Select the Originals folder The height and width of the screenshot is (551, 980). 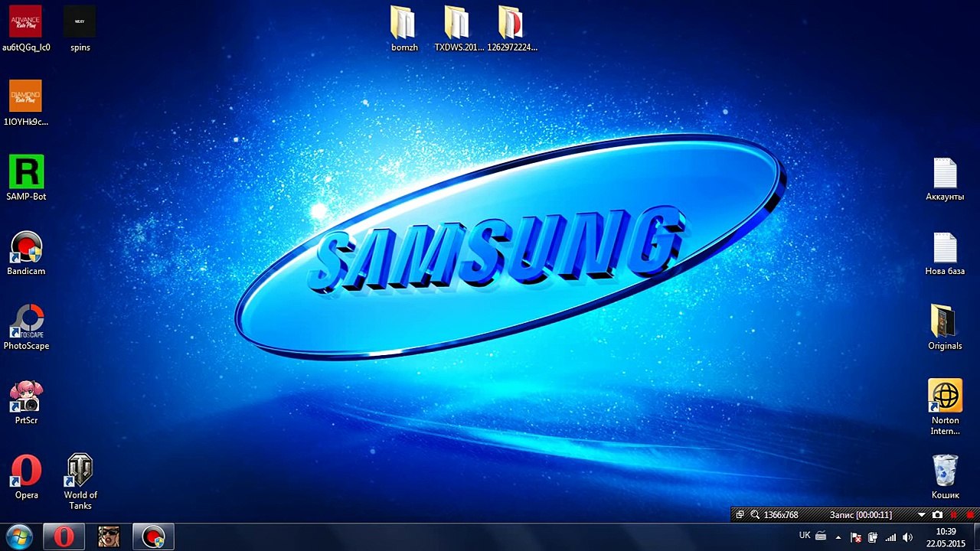pyautogui.click(x=945, y=327)
